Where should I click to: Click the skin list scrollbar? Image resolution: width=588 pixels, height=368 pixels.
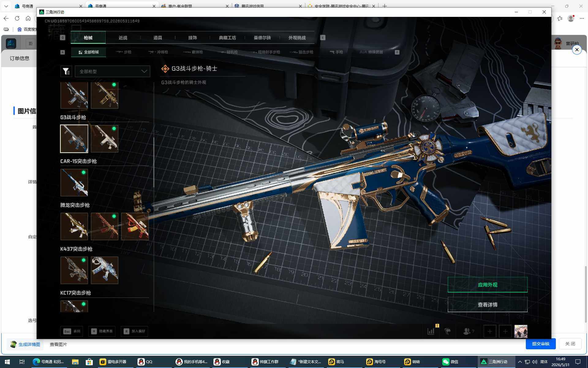[x=154, y=163]
